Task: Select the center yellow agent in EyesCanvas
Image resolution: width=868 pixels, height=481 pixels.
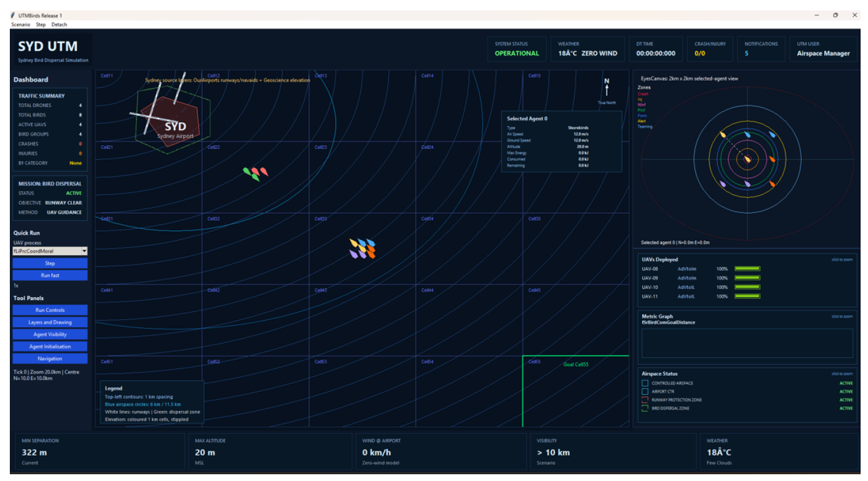Action: click(x=748, y=159)
